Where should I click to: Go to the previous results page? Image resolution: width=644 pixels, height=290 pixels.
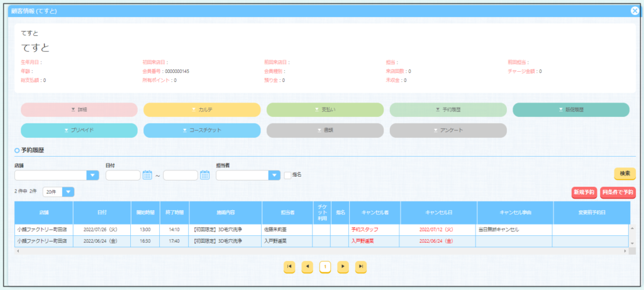[x=308, y=267]
